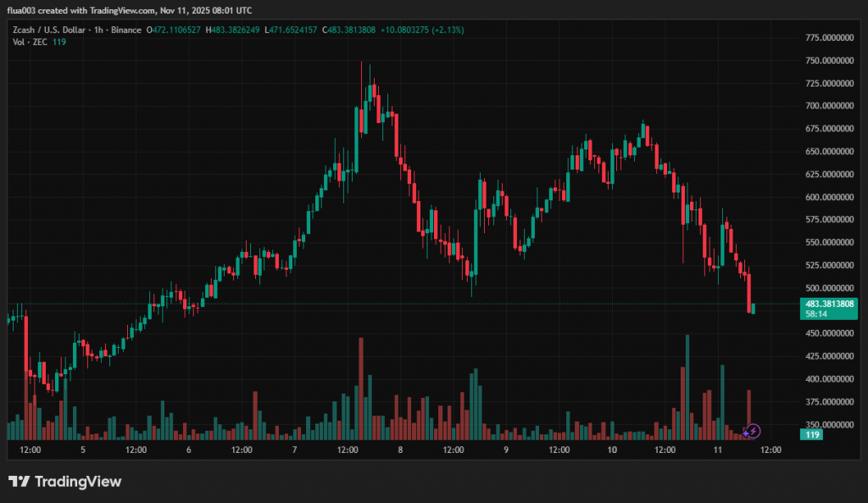Click the green volume label 119 on the axis
The image size is (868, 503).
[811, 433]
